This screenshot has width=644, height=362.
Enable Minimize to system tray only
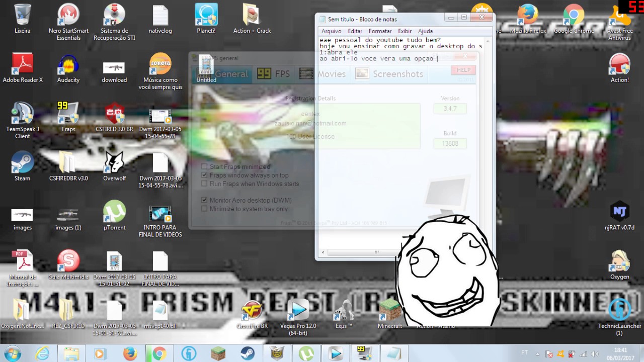pos(204,209)
